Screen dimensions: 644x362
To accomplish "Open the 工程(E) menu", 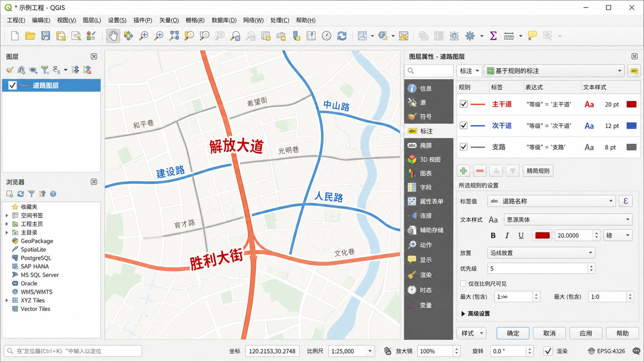I will pyautogui.click(x=16, y=20).
